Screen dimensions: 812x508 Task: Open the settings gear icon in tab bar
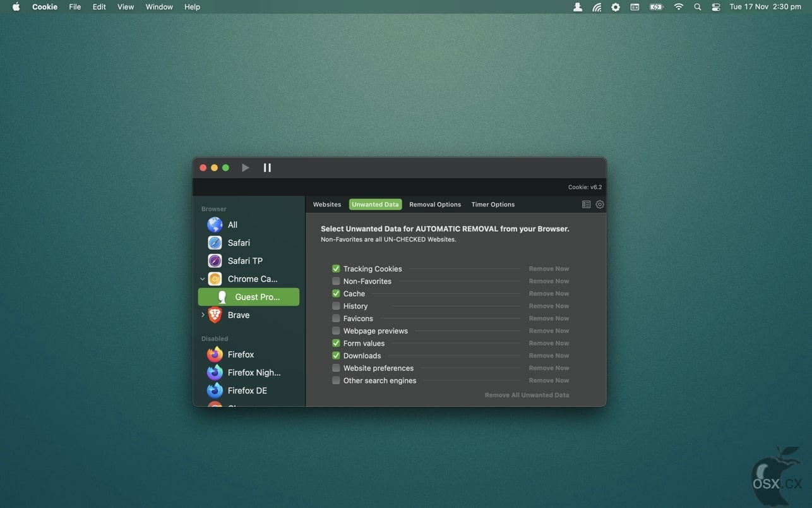(600, 205)
